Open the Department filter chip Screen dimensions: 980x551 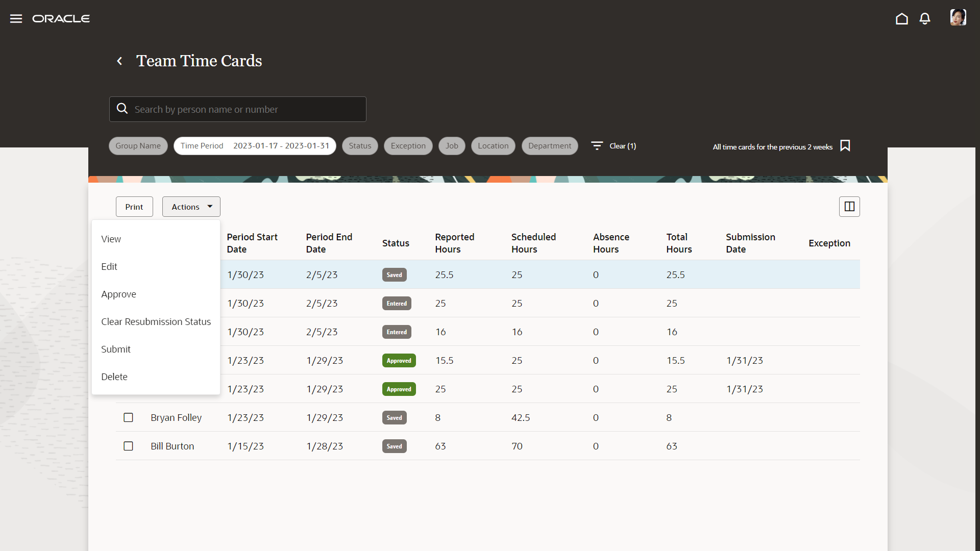pos(549,146)
